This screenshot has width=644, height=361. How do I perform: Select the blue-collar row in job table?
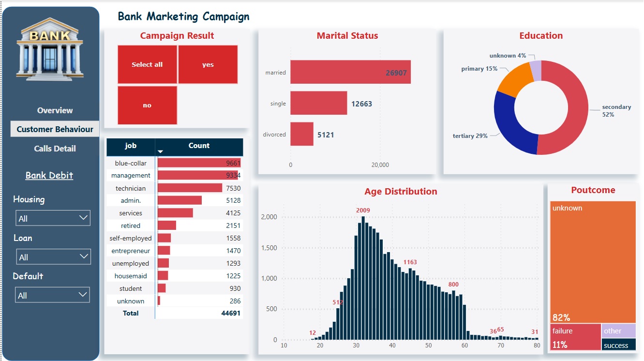[131, 163]
